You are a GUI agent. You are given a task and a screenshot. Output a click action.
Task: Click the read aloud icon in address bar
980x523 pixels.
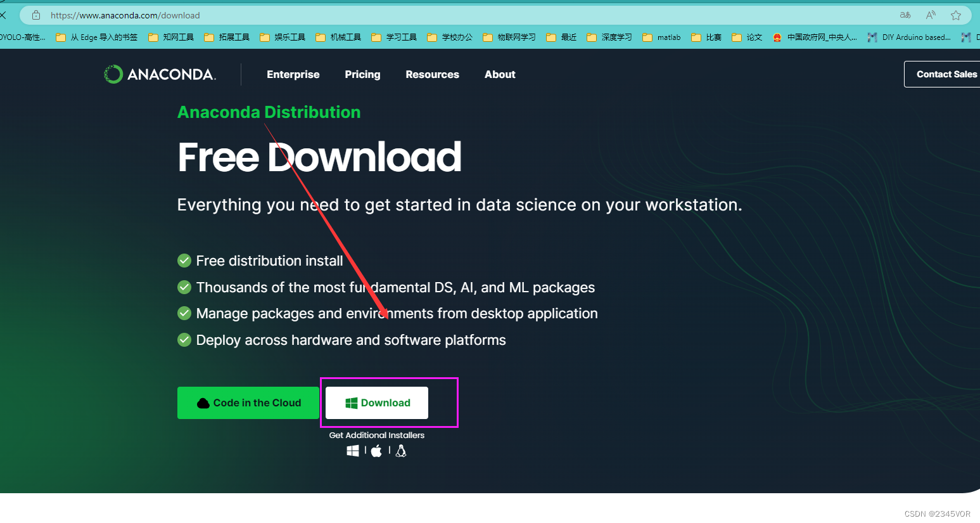[931, 15]
